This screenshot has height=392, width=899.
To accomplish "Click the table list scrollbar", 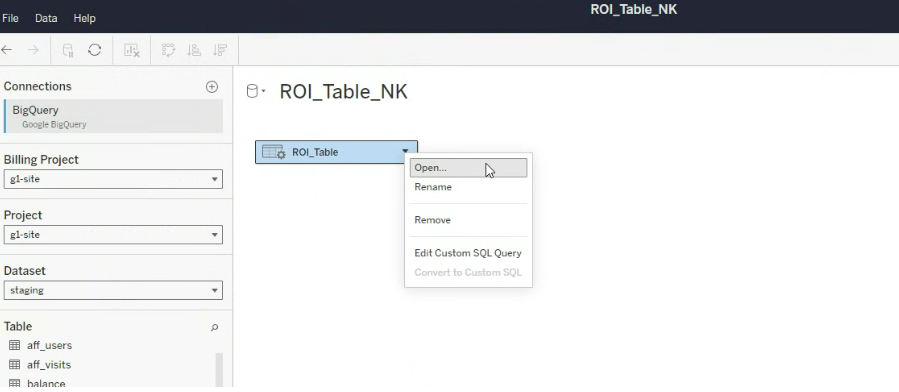I will tap(218, 371).
